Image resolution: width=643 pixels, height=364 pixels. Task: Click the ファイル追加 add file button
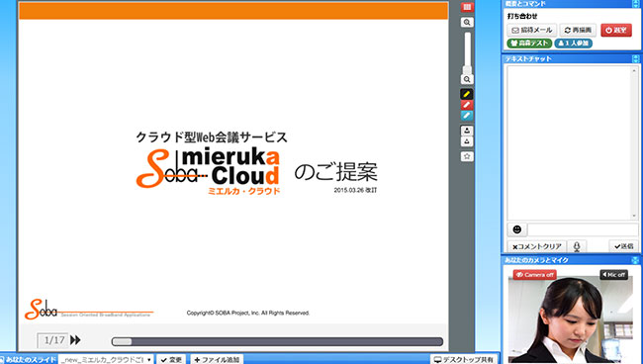coord(217,359)
